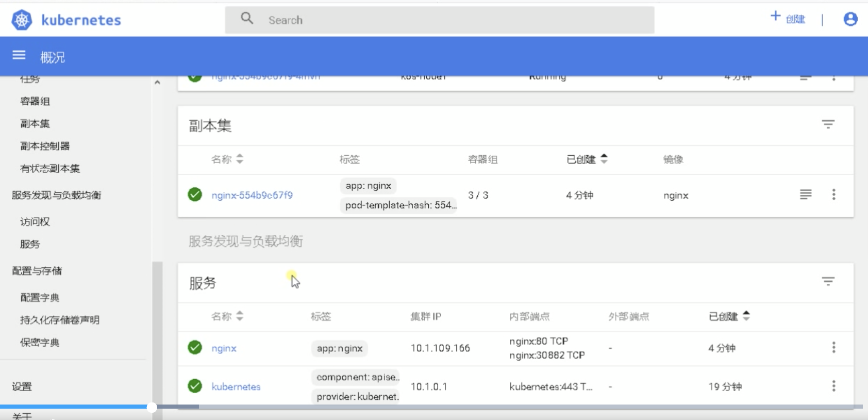Viewport: 868px width, 420px height.
Task: Click the user account avatar icon
Action: point(850,20)
